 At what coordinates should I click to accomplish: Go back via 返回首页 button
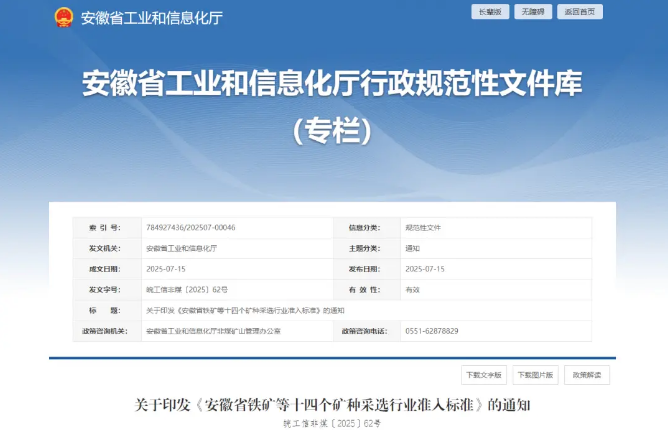[x=581, y=12]
